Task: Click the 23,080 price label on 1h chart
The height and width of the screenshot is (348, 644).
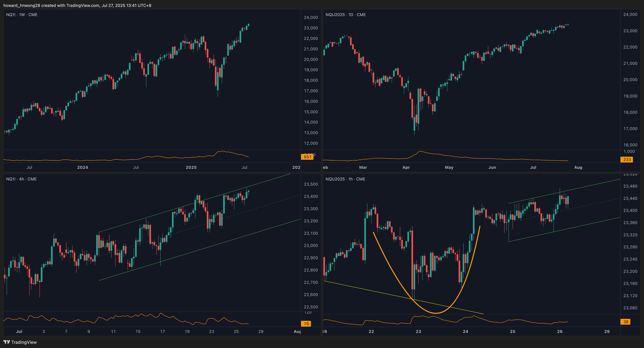Action: pos(630,308)
